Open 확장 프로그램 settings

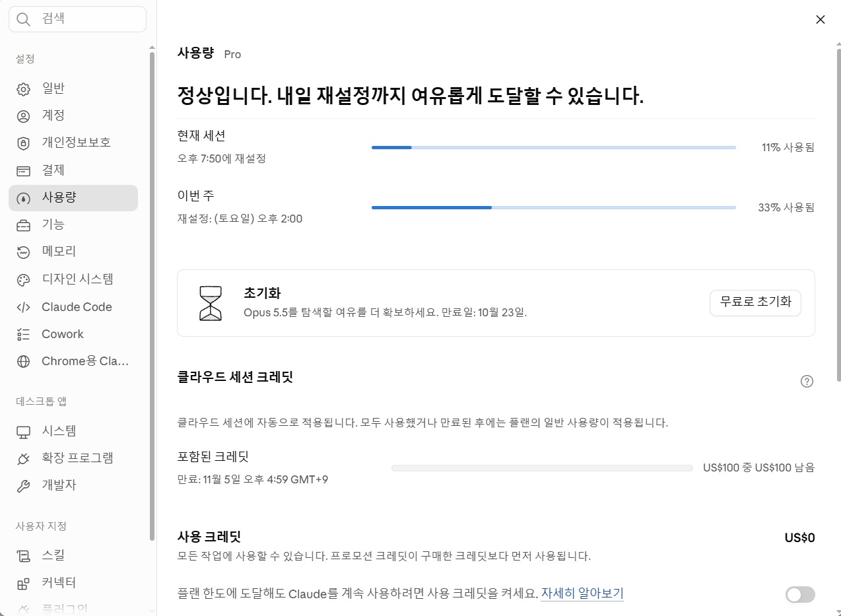coord(73,458)
